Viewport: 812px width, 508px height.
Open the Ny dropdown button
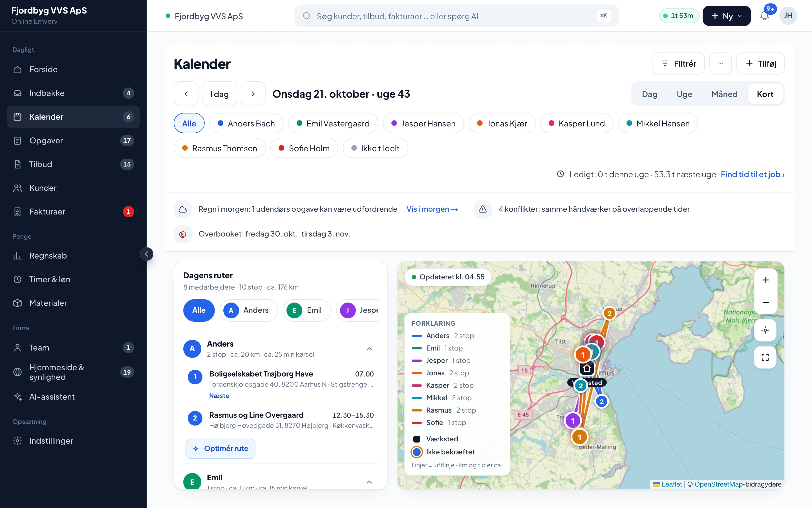(x=727, y=16)
